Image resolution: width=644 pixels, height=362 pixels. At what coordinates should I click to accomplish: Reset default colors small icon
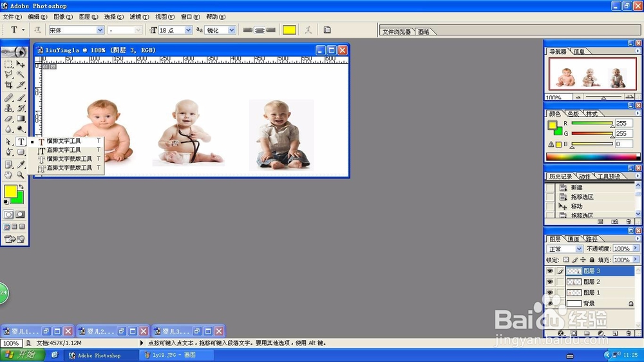6,202
